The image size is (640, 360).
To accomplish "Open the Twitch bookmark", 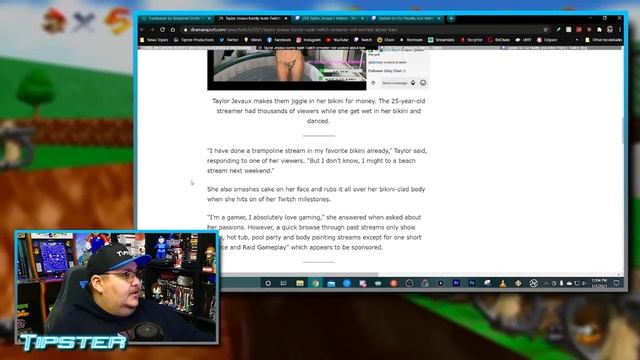I will point(363,40).
